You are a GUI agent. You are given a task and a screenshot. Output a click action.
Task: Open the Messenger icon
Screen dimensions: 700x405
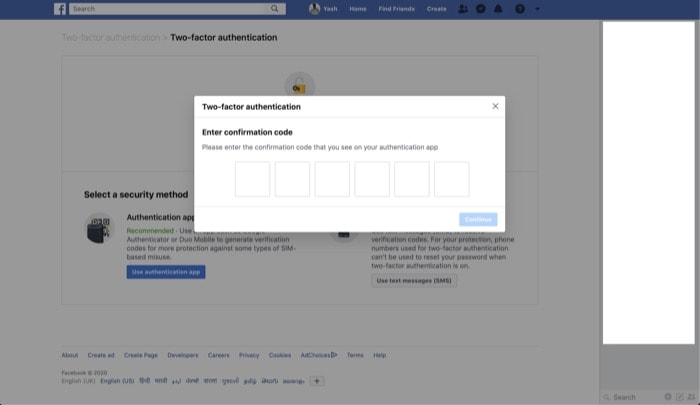[480, 9]
